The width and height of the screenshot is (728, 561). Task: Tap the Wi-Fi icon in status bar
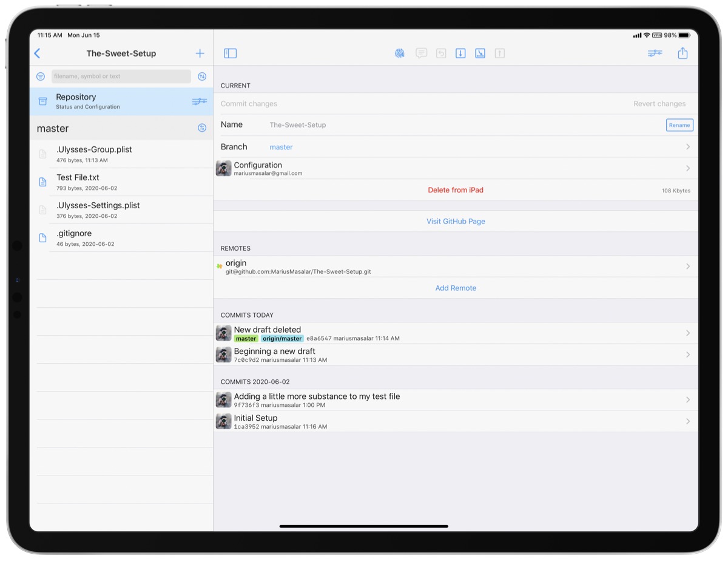pos(647,35)
